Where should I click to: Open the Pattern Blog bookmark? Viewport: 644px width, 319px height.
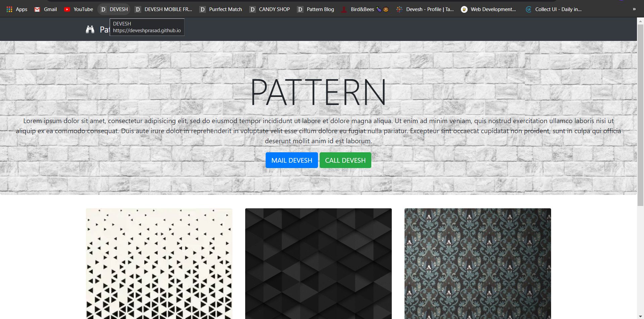tap(316, 9)
